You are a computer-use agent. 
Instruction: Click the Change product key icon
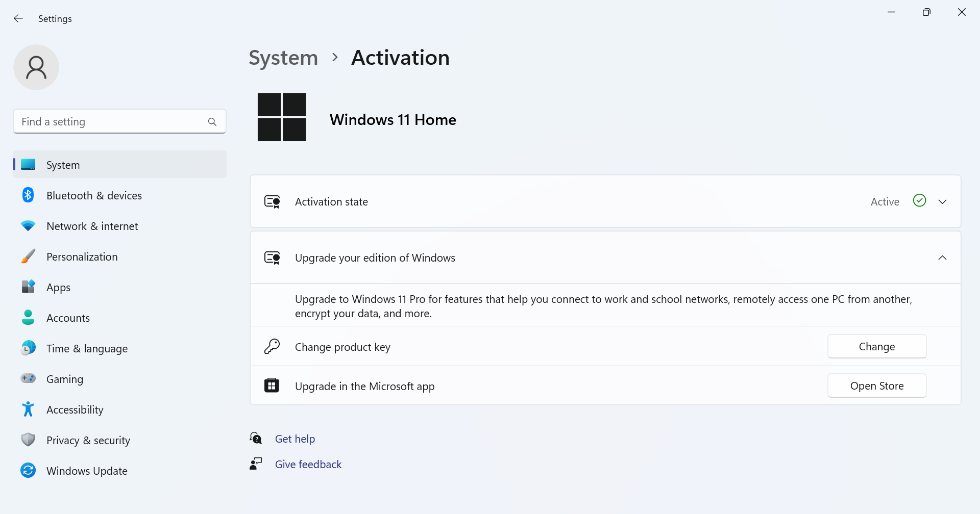pyautogui.click(x=272, y=346)
